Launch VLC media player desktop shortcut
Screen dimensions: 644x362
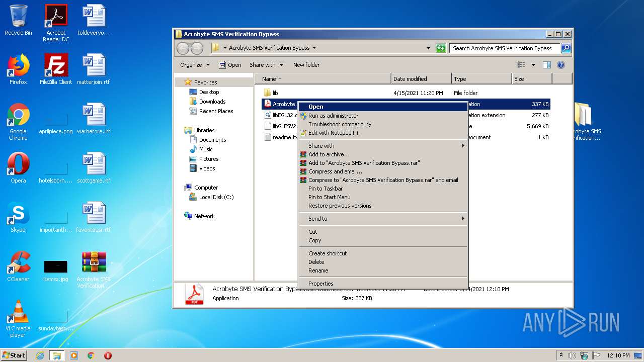tap(18, 319)
